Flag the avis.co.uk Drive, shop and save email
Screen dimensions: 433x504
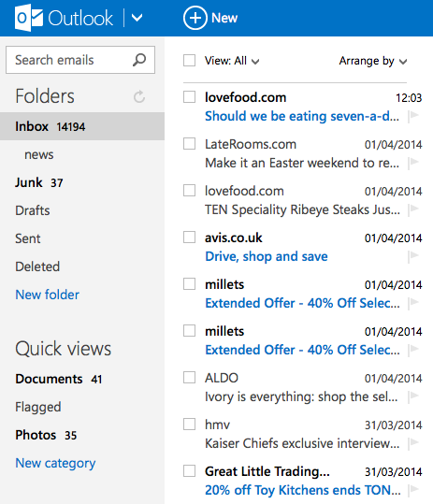click(x=413, y=256)
